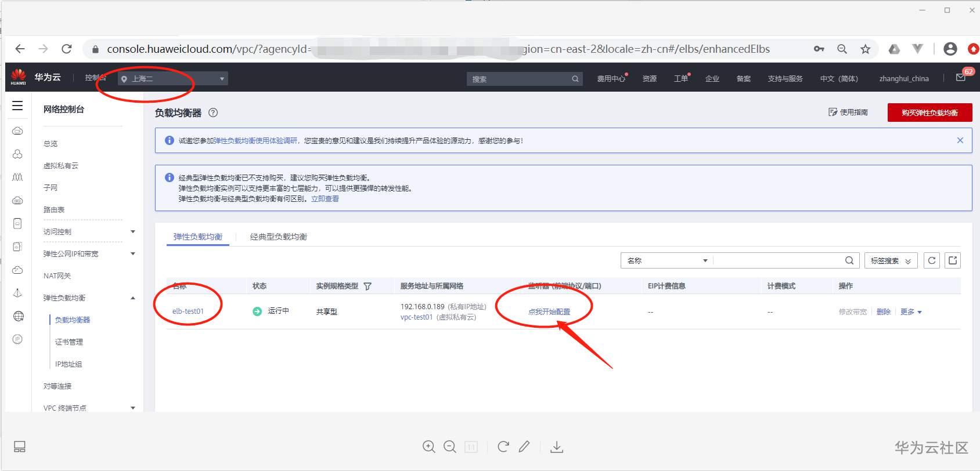Open 子网 in the sidebar

pos(51,188)
